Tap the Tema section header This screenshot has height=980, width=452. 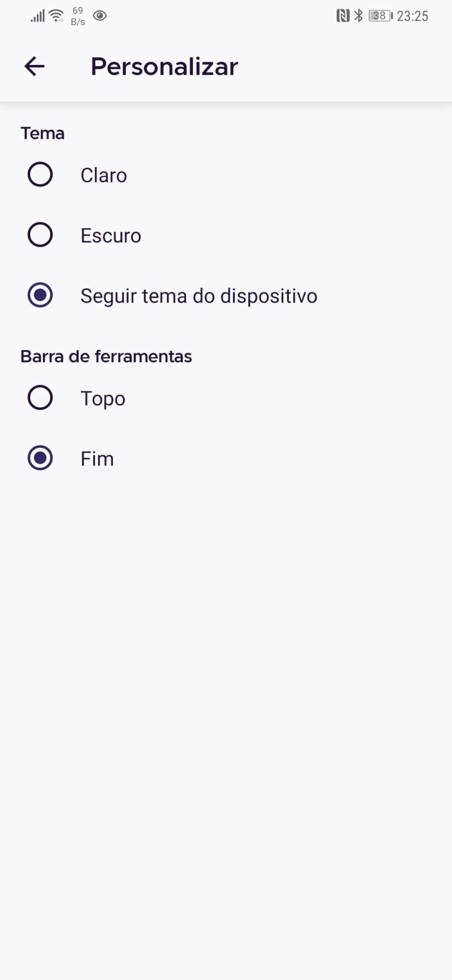click(43, 134)
